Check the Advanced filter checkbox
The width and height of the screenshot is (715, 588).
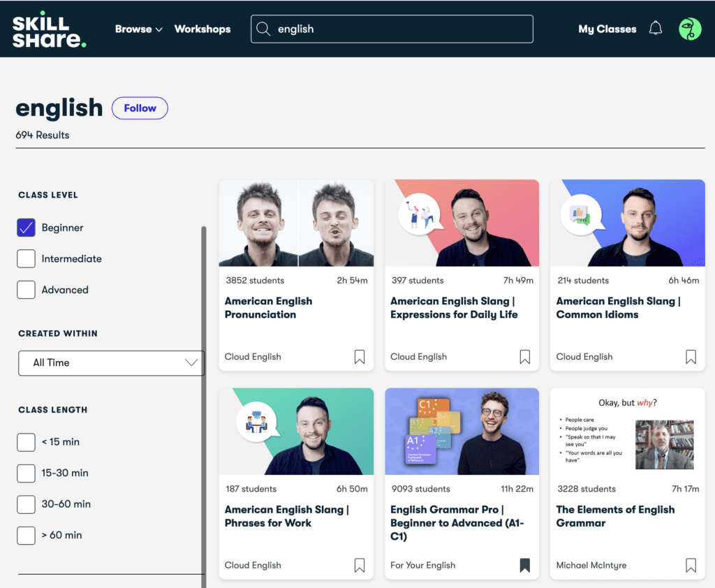(26, 290)
